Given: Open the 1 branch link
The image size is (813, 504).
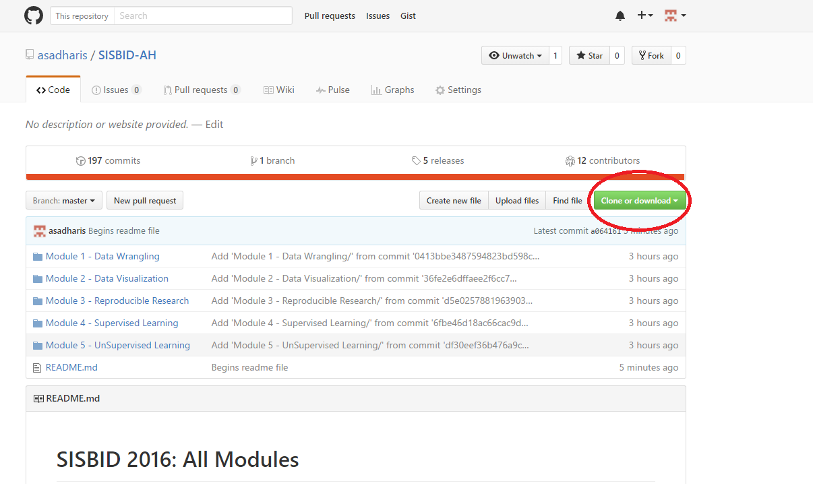Looking at the screenshot, I should pos(272,160).
